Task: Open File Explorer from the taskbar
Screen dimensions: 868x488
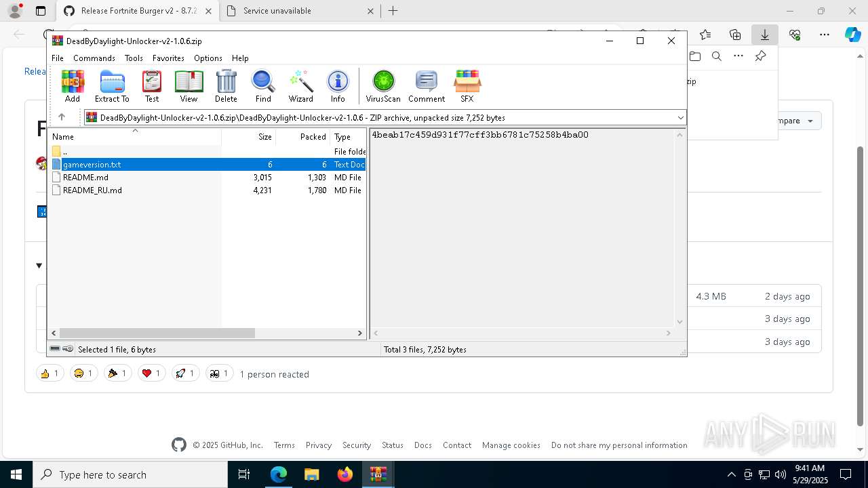Action: [311, 474]
